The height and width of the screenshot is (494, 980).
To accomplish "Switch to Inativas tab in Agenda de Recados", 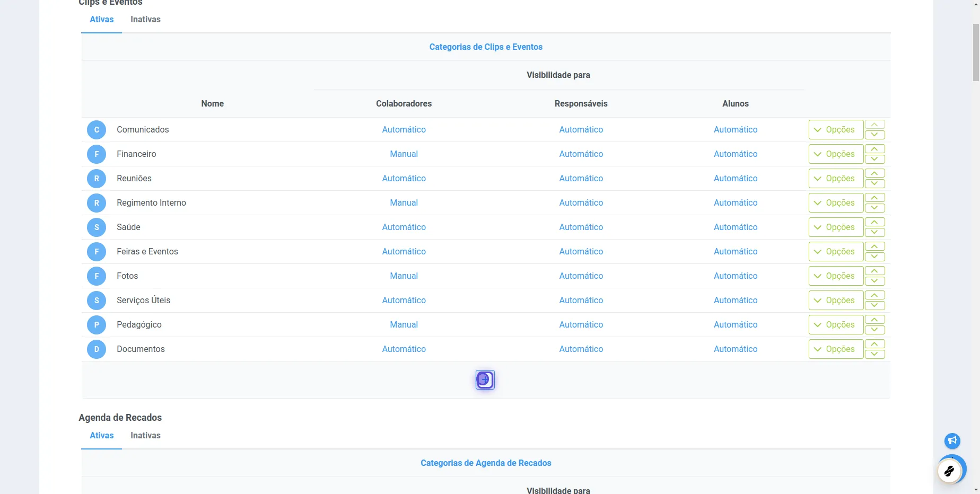I will (x=145, y=436).
